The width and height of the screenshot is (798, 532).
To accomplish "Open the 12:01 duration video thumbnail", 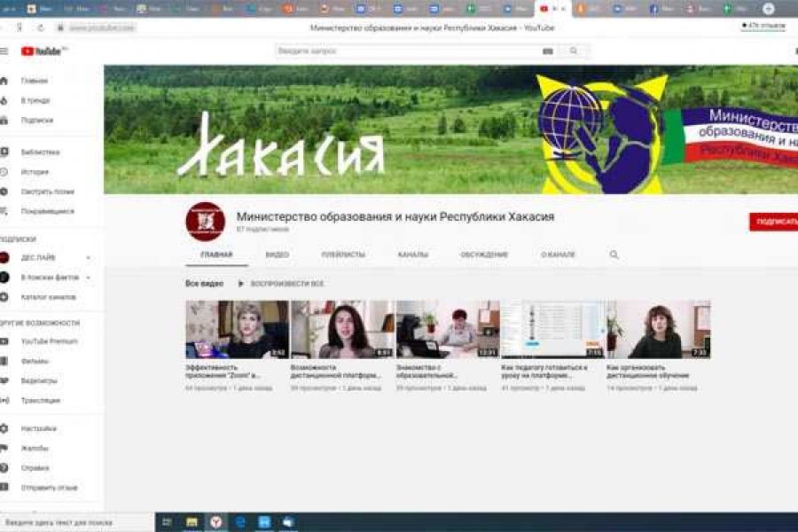I will click(x=448, y=329).
